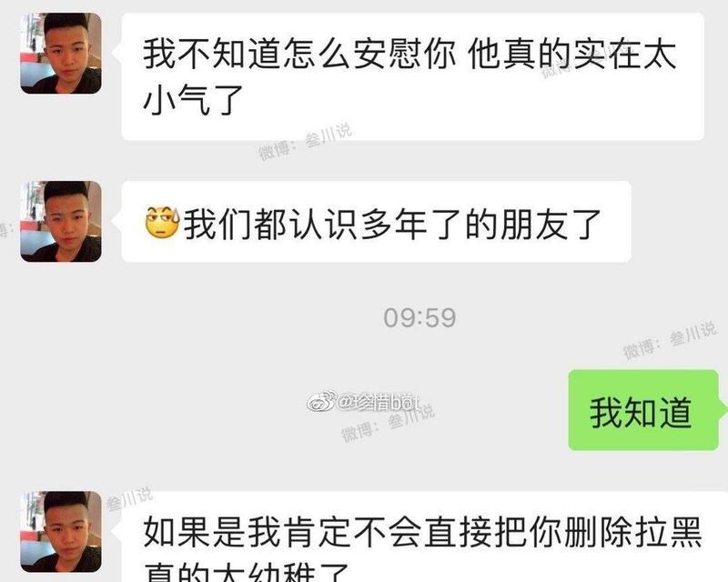Tap the cut-off line 真的太幼稚了
Viewport: 728px width, 582px height.
[x=246, y=572]
